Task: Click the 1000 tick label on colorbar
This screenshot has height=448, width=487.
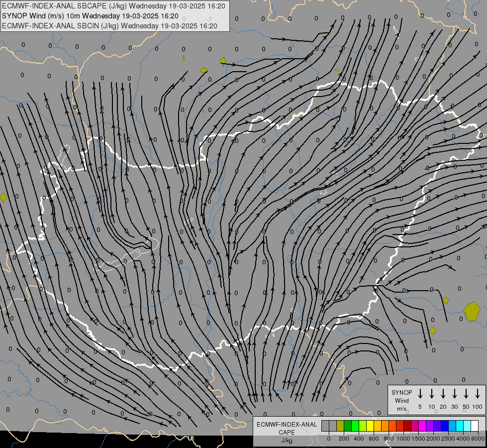Action: [403, 439]
